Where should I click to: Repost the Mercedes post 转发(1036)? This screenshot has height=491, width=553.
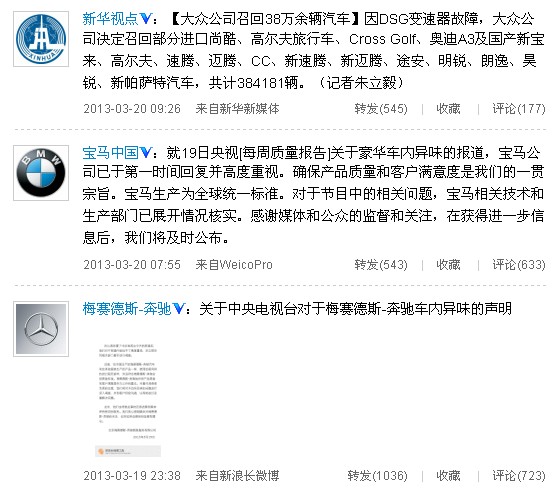pyautogui.click(x=377, y=475)
